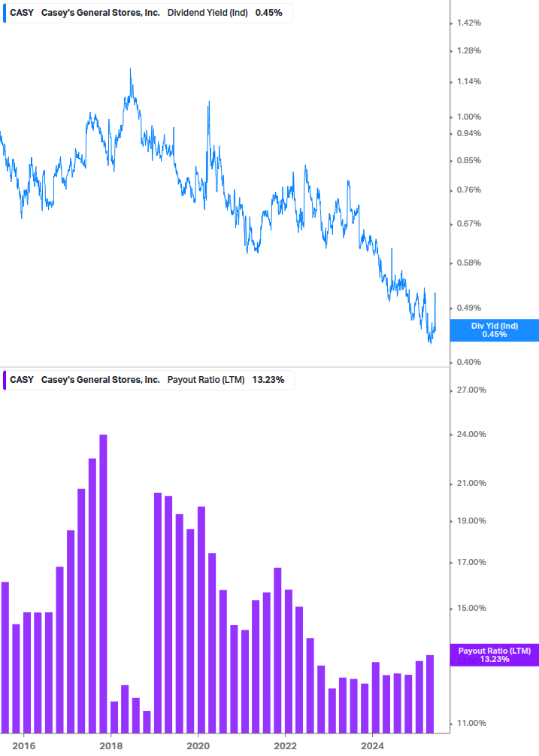Click the 2020 label on time axis
539x756 pixels.
coord(198,746)
